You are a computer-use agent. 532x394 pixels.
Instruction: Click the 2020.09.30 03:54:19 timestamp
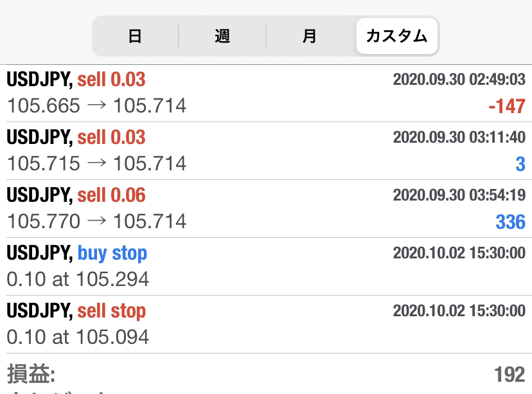(459, 195)
